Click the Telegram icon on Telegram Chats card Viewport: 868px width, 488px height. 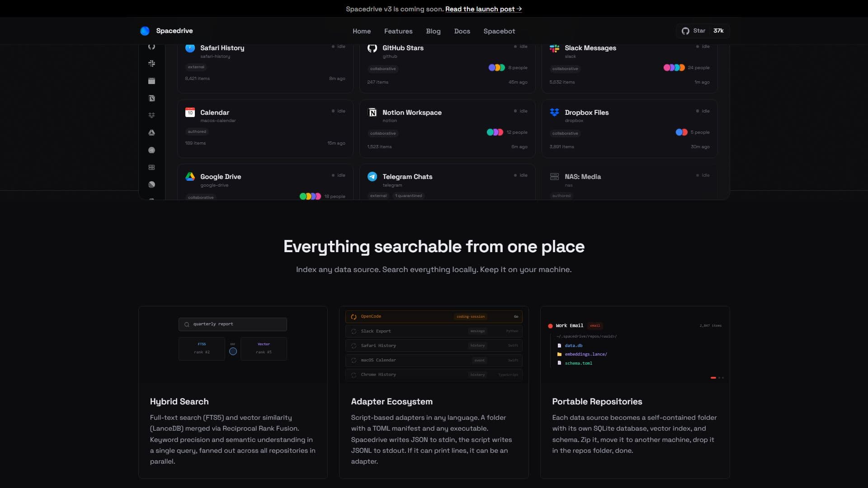pyautogui.click(x=372, y=177)
